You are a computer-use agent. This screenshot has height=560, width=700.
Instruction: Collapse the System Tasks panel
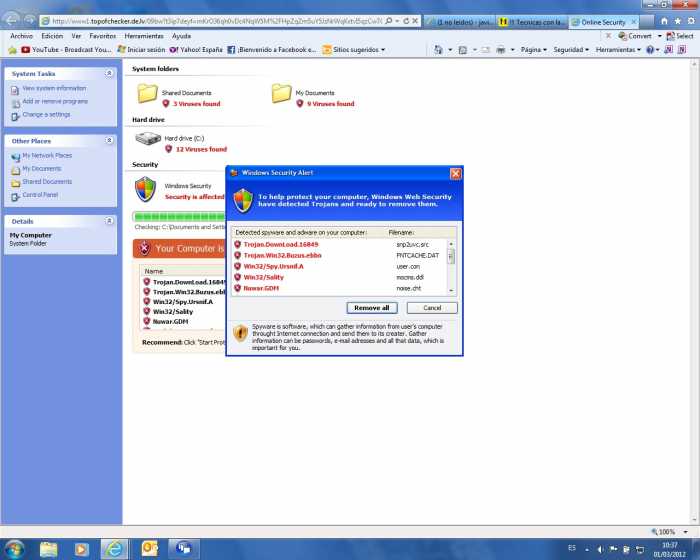point(109,73)
